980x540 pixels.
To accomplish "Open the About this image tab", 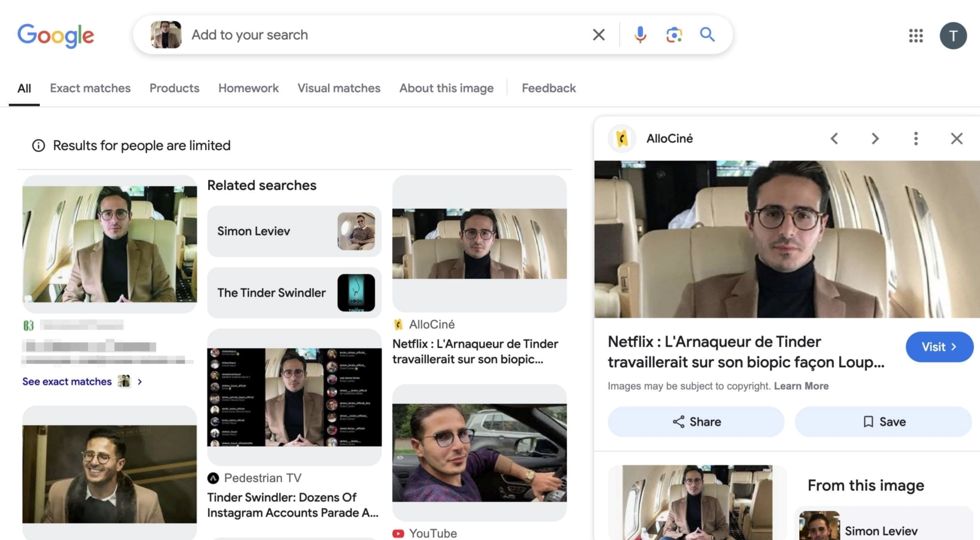I will click(x=446, y=88).
